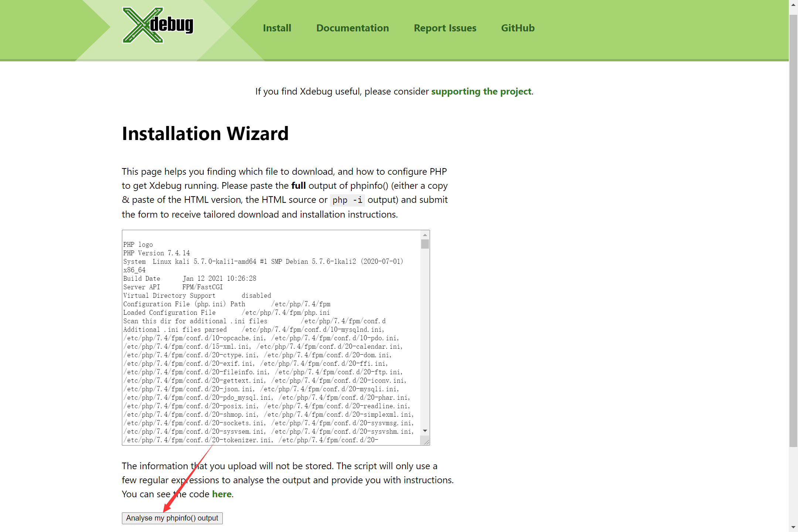Click the textarea's scrollbar thumb
798x532 pixels.
point(425,244)
